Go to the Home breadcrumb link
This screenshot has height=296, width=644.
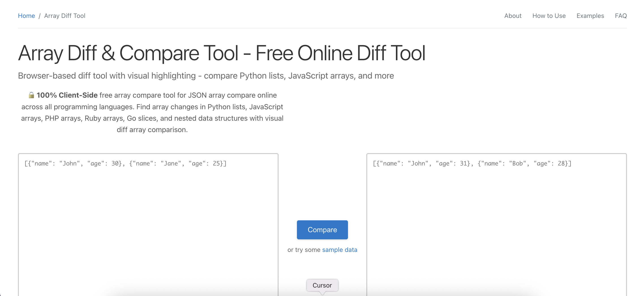coord(26,16)
